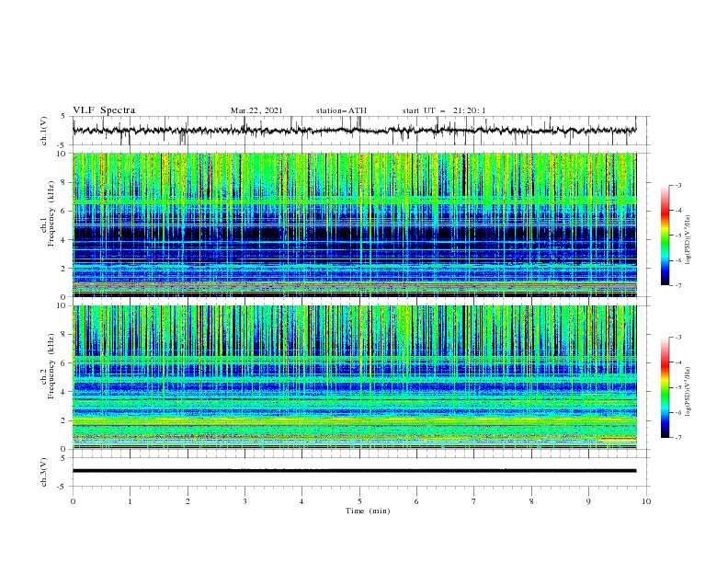This screenshot has height=563, width=728.
Task: Click the upper colorbar next to ch.1 spectrogram
Action: point(665,236)
